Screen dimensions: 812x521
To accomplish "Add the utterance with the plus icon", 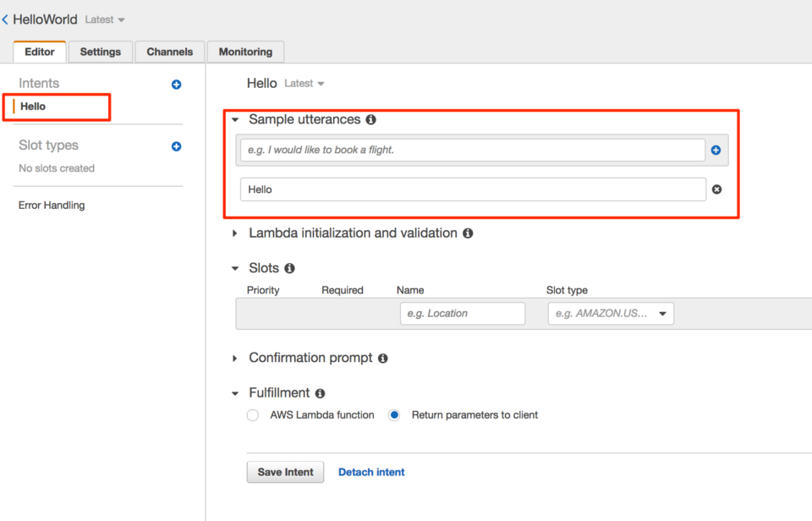I will (x=716, y=151).
